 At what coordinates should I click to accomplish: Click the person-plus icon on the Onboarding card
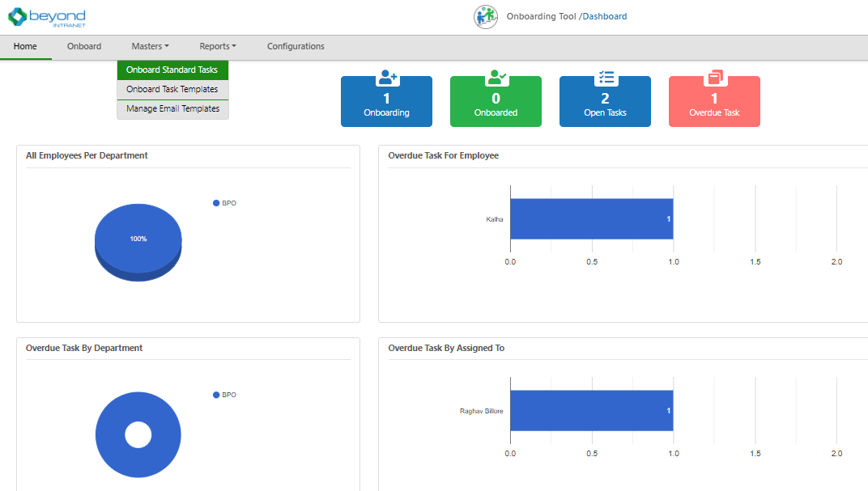tap(386, 78)
